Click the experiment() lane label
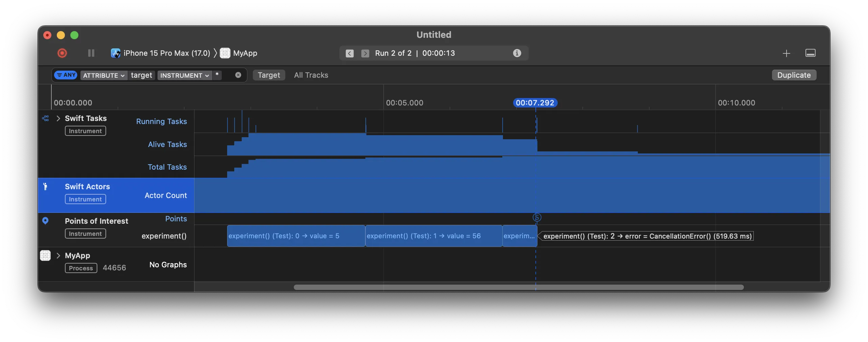The image size is (868, 342). 164,236
